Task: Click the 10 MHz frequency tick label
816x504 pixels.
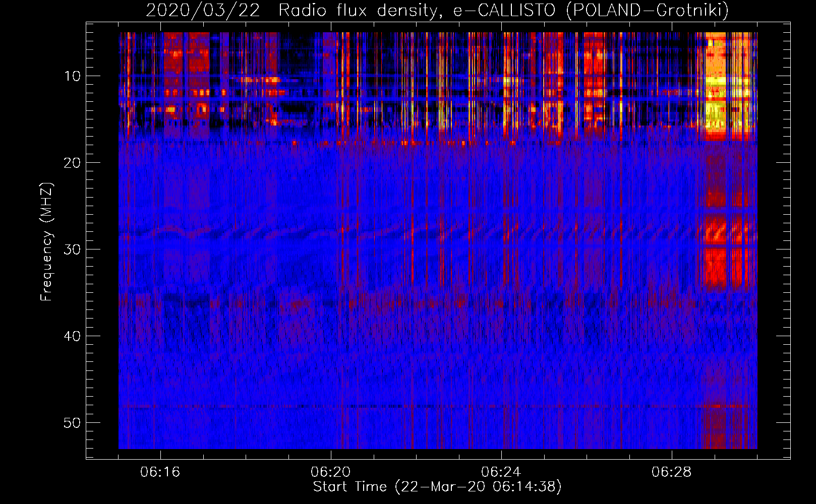Action: pos(72,76)
